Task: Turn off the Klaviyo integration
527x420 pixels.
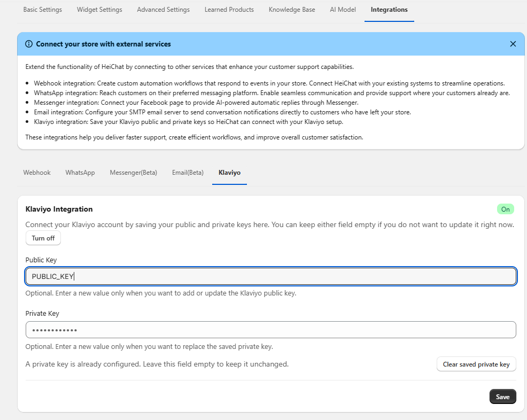Action: (43, 238)
